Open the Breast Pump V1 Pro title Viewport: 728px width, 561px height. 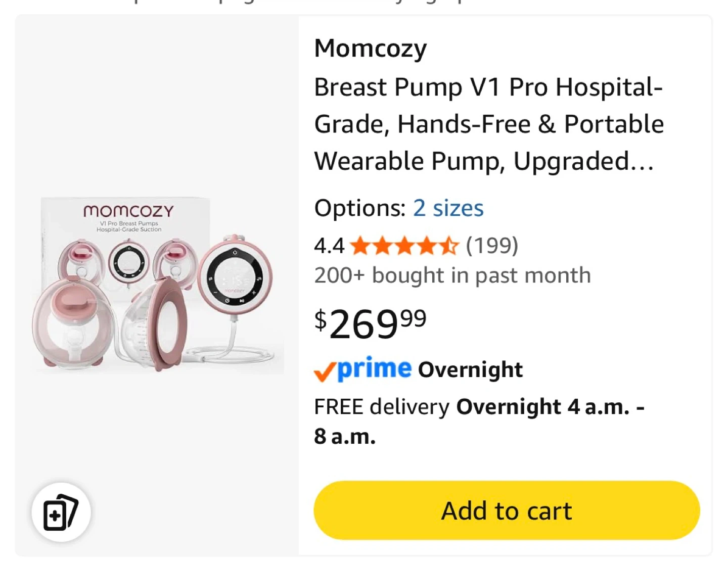pyautogui.click(x=488, y=124)
